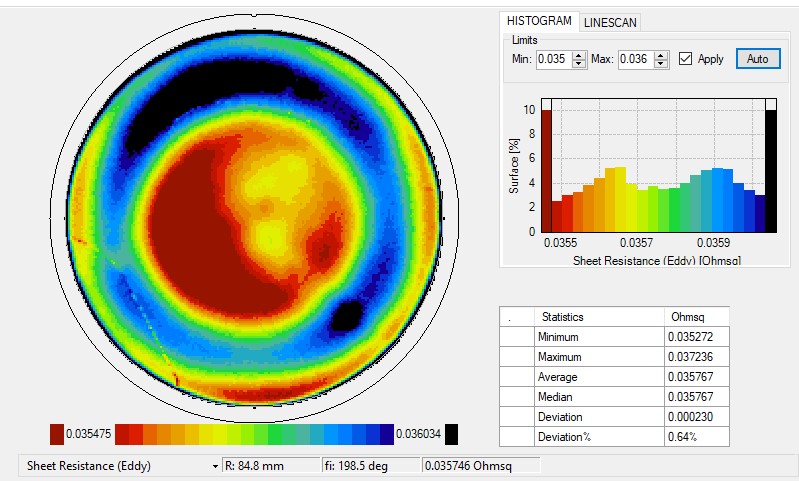
Task: Select the upper histogram limit handle
Action: pyautogui.click(x=771, y=104)
